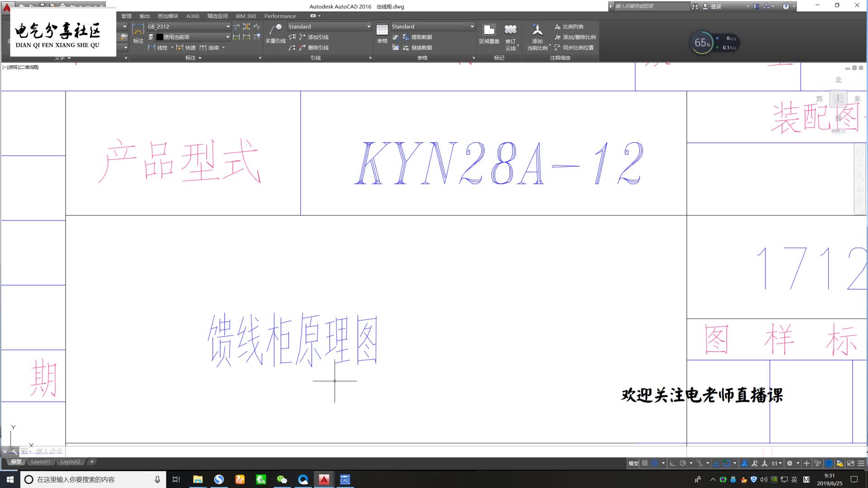Click the Windows search box
The height and width of the screenshot is (488, 868).
point(93,479)
